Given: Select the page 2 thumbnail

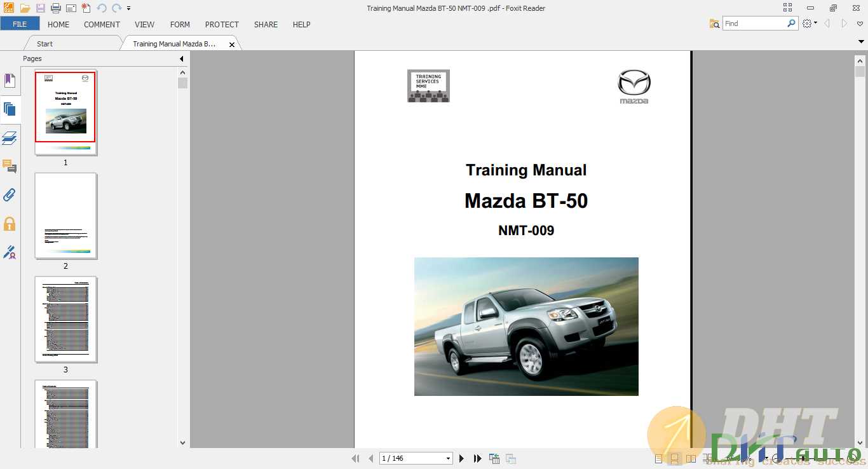Looking at the screenshot, I should point(65,215).
